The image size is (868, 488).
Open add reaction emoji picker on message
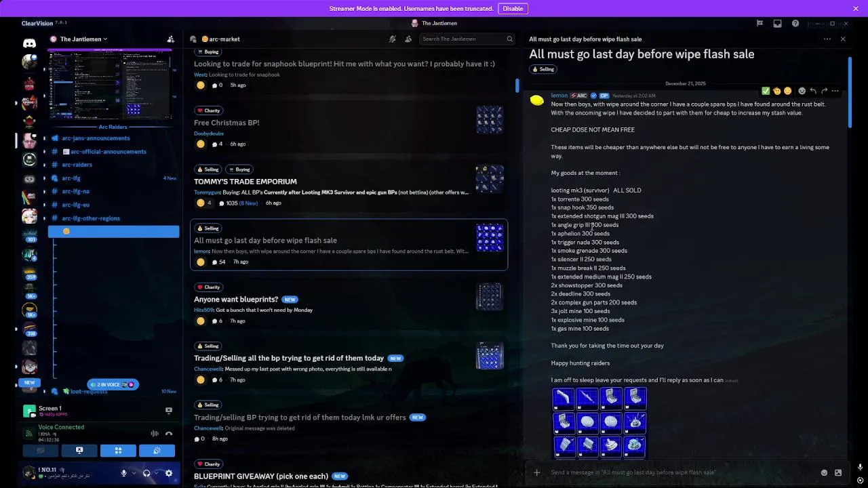tap(802, 91)
